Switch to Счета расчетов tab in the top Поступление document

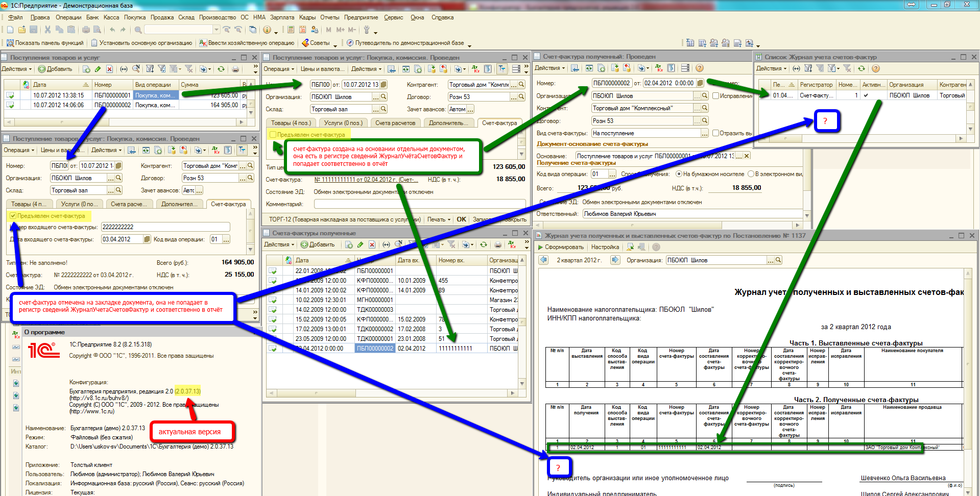[395, 123]
